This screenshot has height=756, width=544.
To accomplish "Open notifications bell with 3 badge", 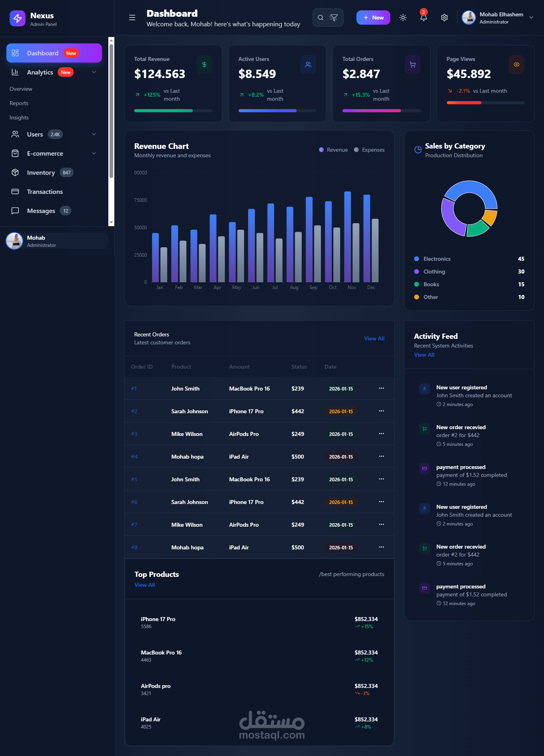I will (x=424, y=16).
